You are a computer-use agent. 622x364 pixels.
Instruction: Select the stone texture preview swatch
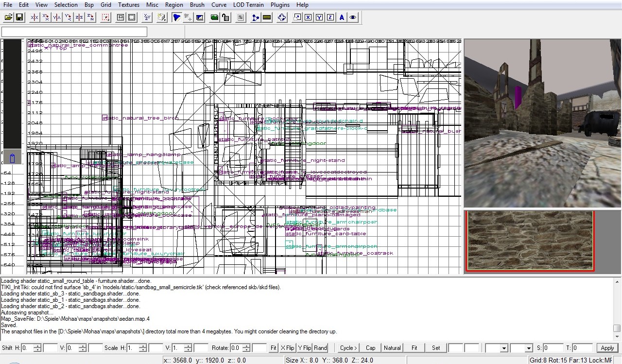(x=530, y=241)
